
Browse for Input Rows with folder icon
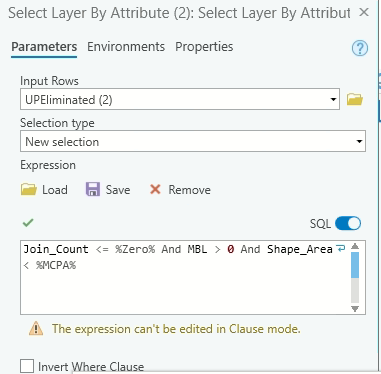355,99
